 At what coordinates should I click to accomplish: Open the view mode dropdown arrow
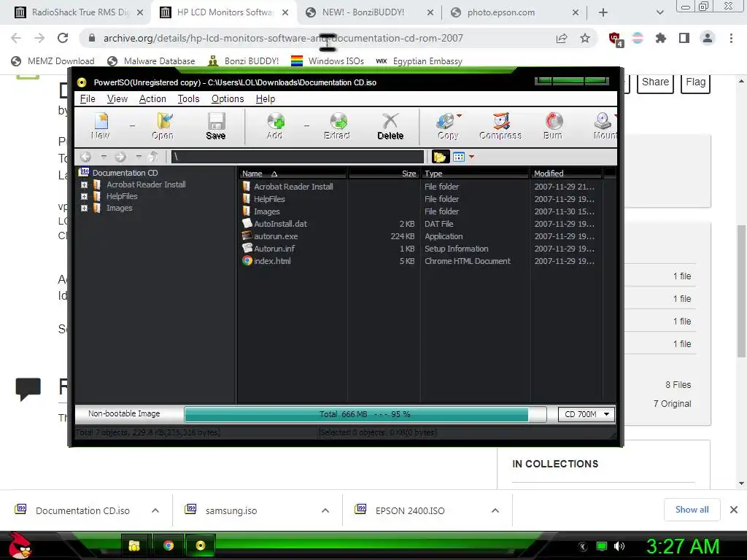click(472, 157)
